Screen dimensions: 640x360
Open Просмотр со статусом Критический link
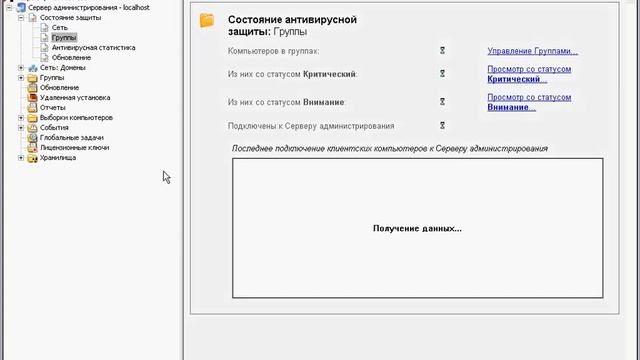(x=529, y=74)
